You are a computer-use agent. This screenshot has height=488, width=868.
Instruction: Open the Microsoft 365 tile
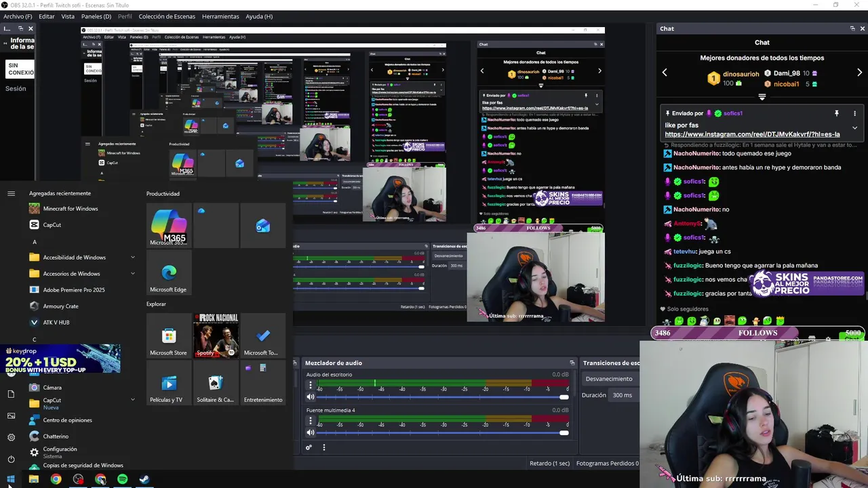[x=169, y=225]
